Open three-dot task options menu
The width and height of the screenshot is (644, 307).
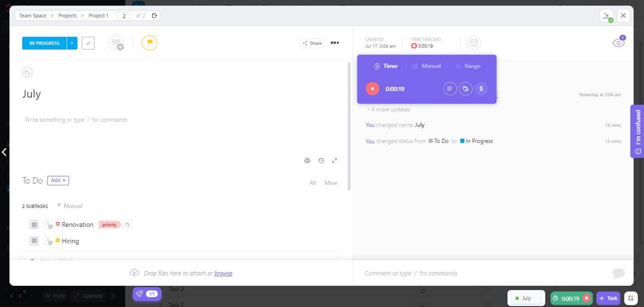[x=335, y=43]
